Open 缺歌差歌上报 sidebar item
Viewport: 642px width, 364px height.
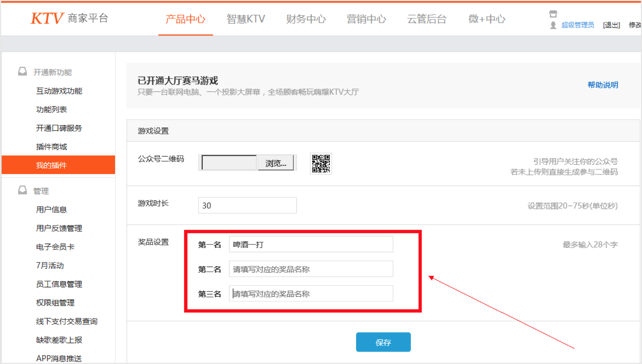(59, 340)
